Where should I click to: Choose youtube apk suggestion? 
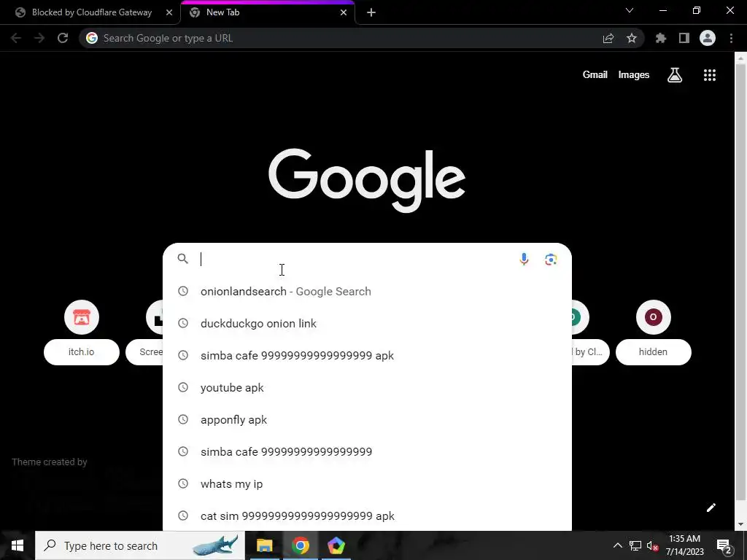click(367, 388)
